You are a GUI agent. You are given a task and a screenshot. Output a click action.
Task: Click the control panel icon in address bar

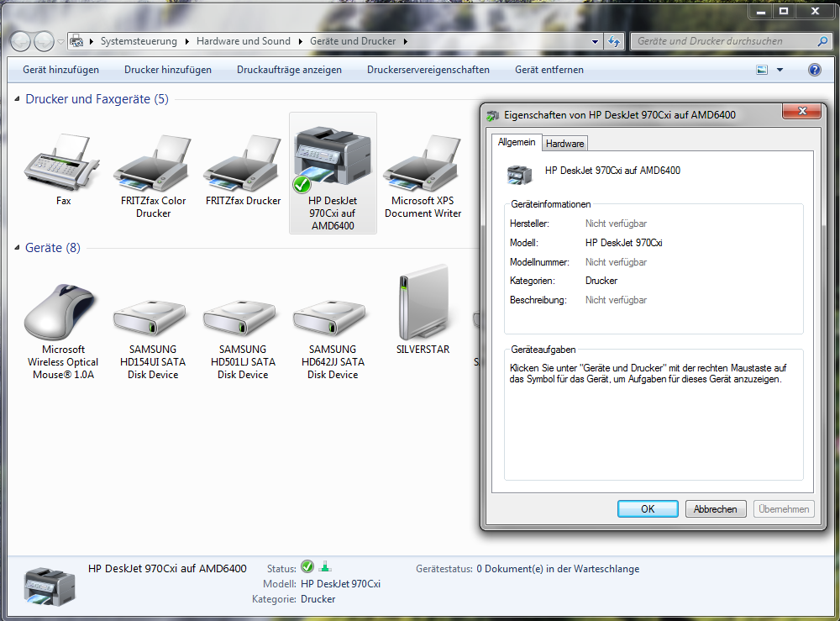[76, 41]
